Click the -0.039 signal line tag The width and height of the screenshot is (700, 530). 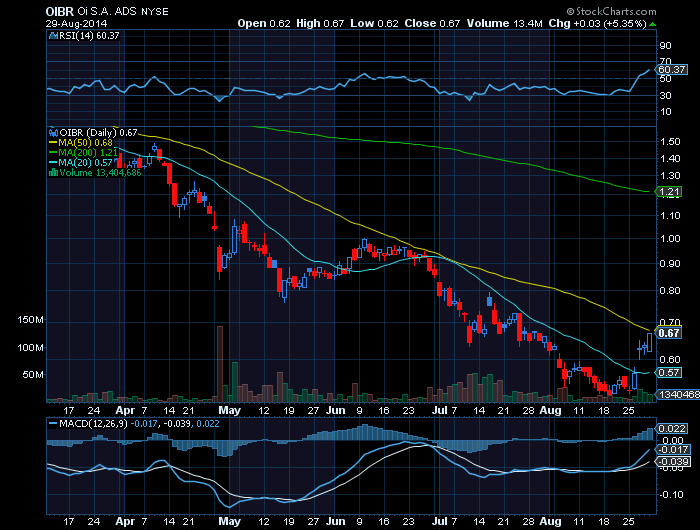pyautogui.click(x=672, y=462)
